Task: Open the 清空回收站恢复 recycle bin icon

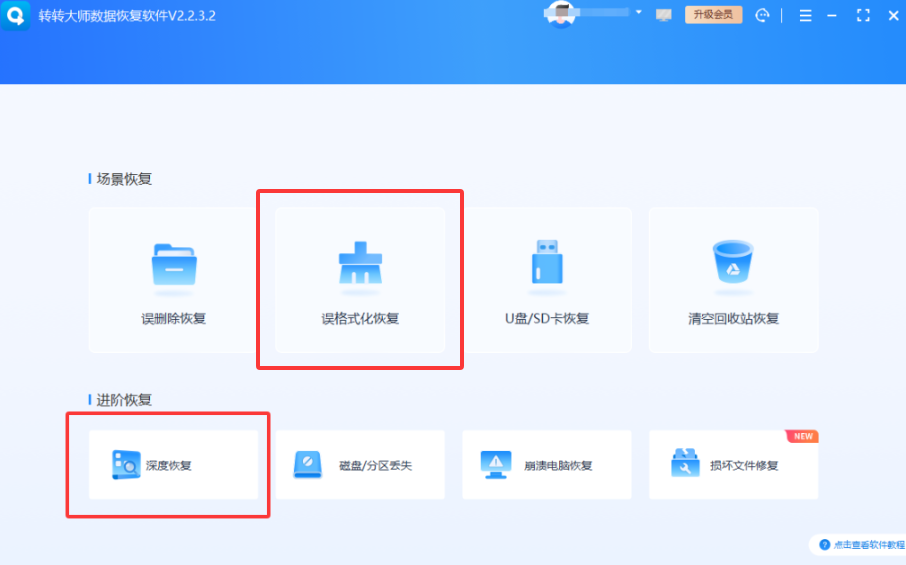Action: point(733,262)
